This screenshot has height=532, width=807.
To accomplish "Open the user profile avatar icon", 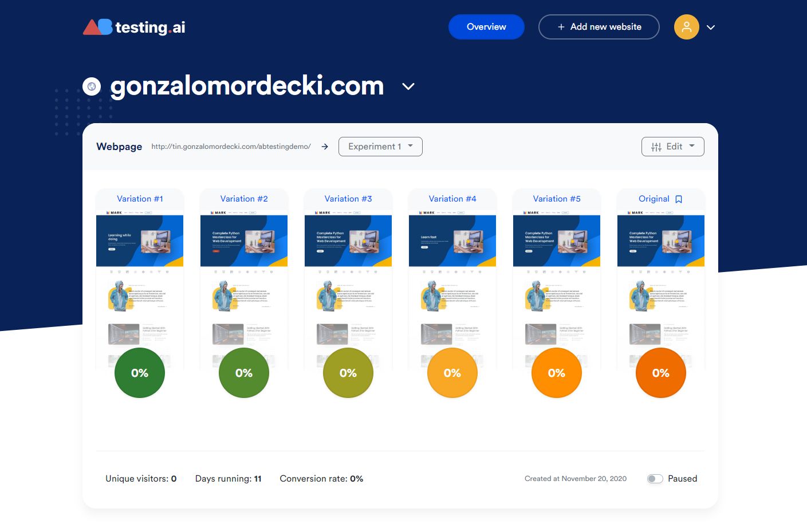I will pos(686,27).
